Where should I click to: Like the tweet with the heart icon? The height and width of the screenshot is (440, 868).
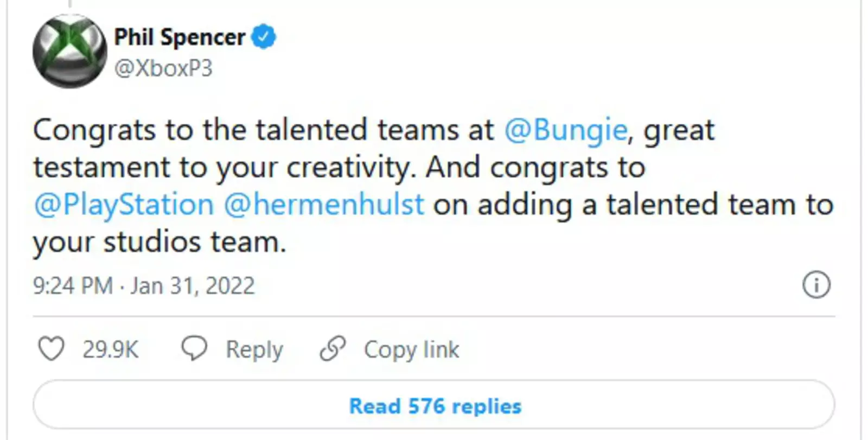52,349
